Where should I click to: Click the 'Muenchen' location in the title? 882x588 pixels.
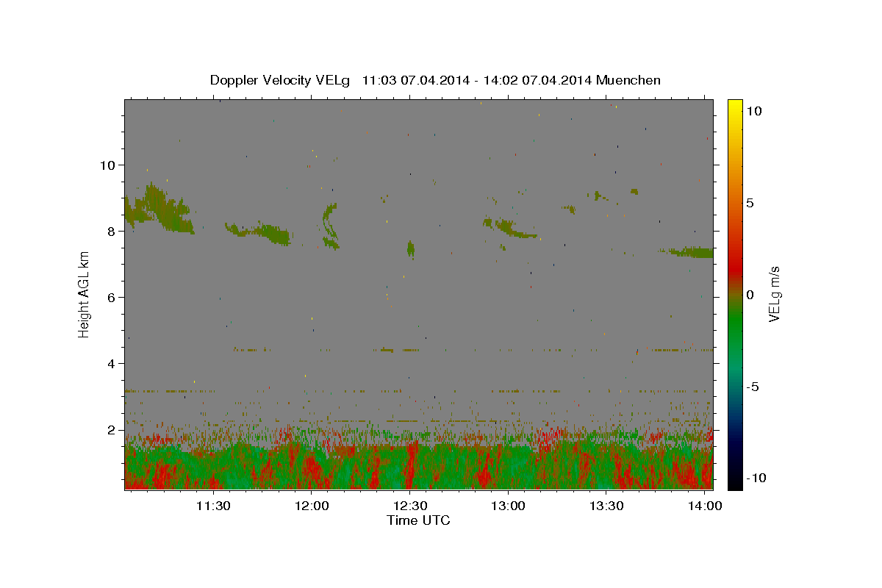(x=628, y=80)
